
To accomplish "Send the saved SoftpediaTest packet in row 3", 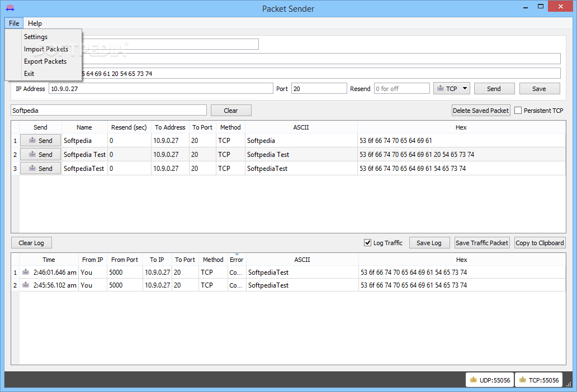I will tap(40, 168).
